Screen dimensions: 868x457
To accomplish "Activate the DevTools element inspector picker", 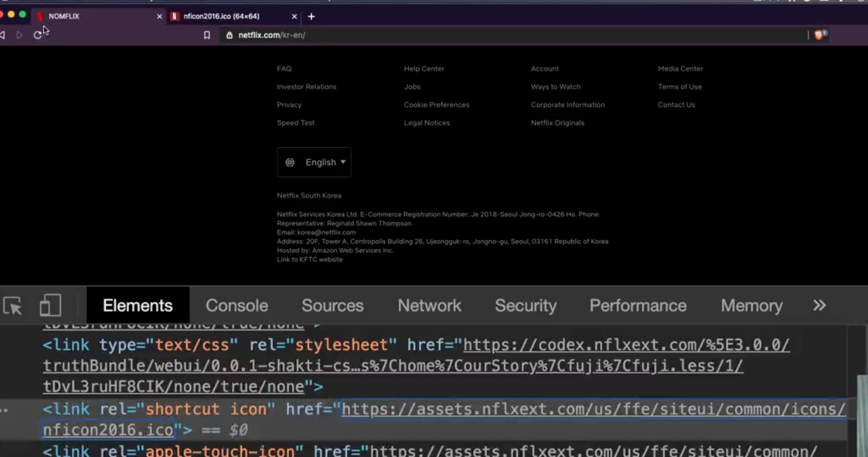I will pos(13,306).
